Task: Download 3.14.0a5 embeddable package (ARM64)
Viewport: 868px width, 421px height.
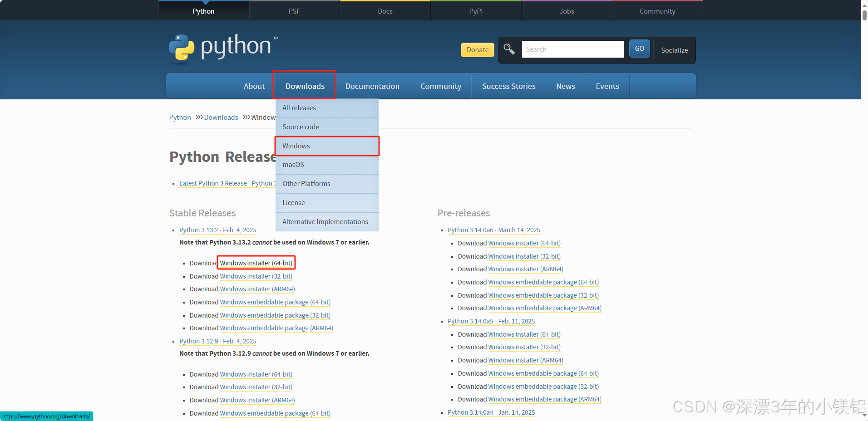Action: 545,399
